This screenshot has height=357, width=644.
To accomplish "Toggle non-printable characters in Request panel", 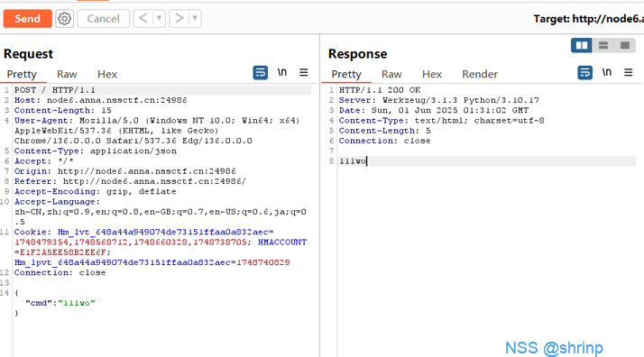I will (x=281, y=73).
